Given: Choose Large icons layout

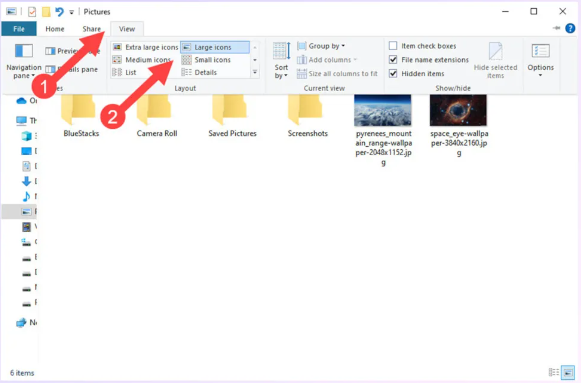Looking at the screenshot, I should coord(215,47).
